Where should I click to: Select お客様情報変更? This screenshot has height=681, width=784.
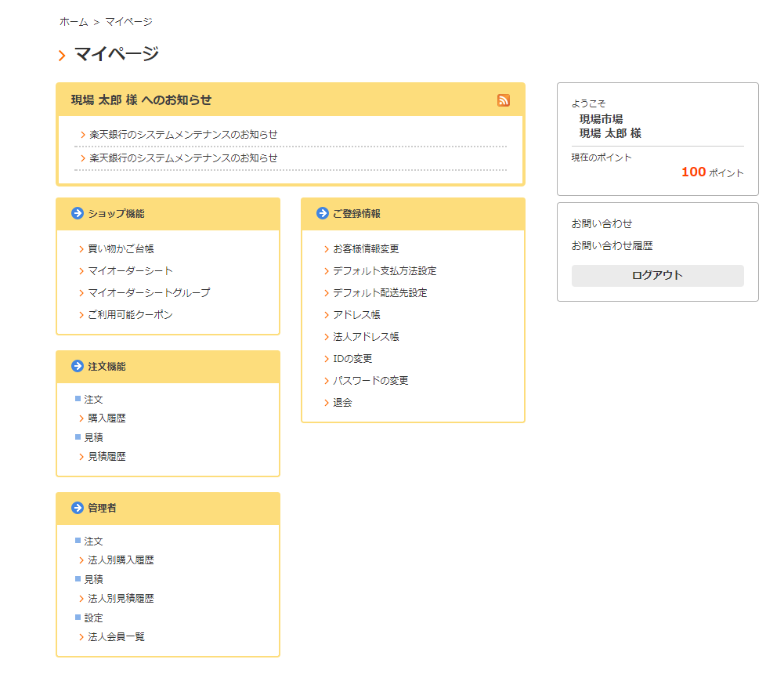click(x=366, y=249)
